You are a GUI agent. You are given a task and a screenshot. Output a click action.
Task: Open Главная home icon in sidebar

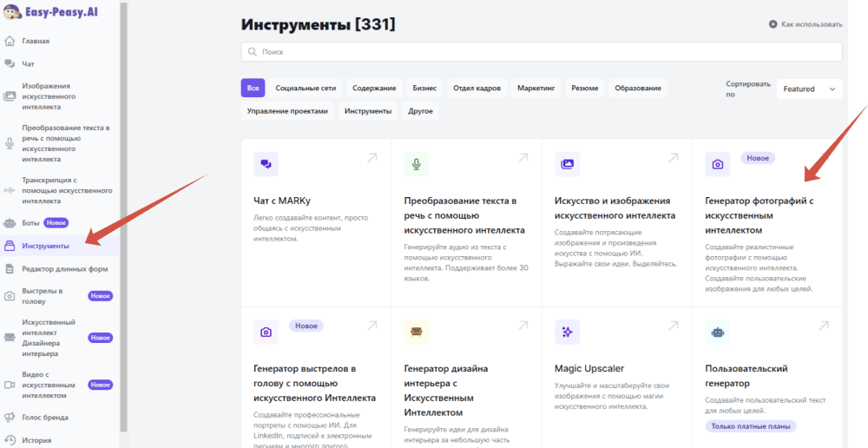click(x=10, y=41)
